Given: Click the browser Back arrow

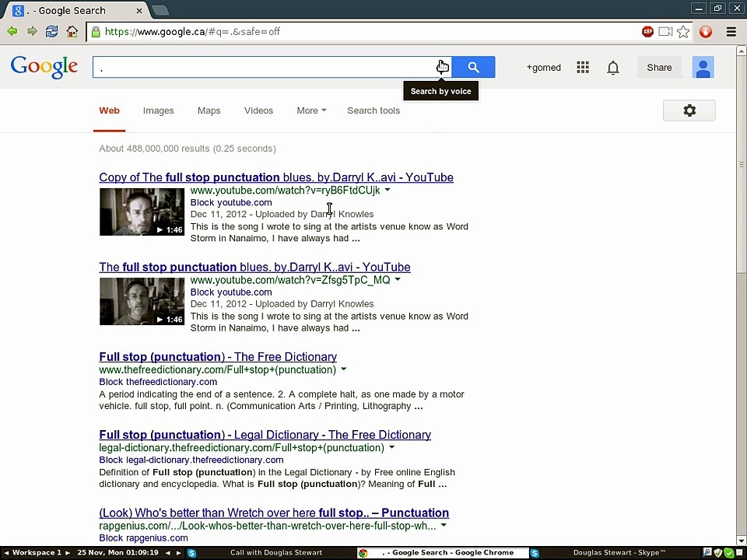Looking at the screenshot, I should click(x=13, y=31).
